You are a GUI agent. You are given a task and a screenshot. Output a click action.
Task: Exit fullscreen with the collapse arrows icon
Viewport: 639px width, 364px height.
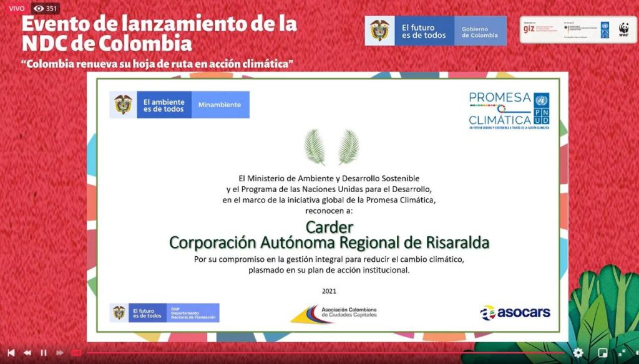pos(622,353)
